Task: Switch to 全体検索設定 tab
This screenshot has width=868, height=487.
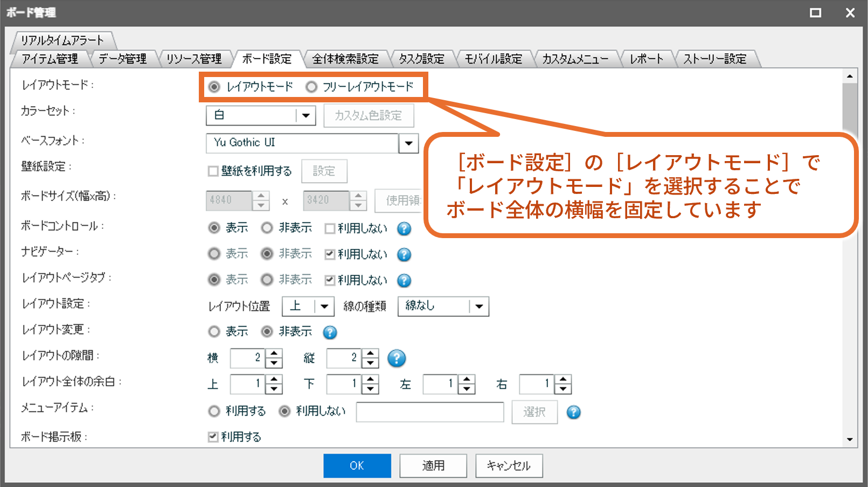Action: click(x=345, y=59)
